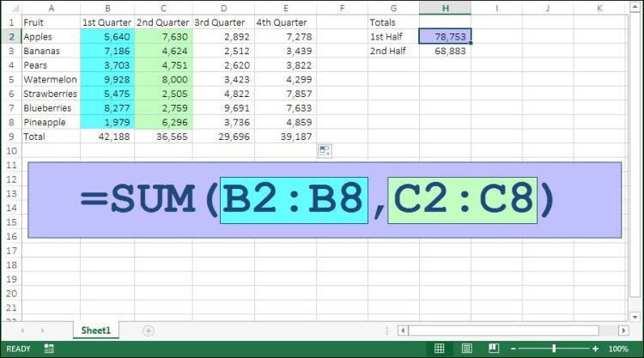
Task: Select the 'Blueberries' cell
Action: [x=52, y=108]
